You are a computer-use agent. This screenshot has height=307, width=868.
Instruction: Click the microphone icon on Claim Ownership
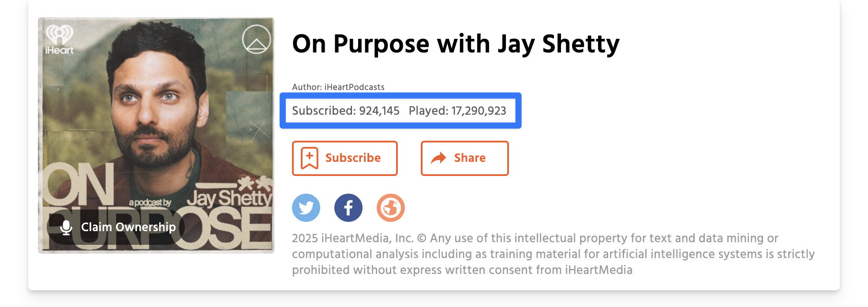[x=66, y=228]
